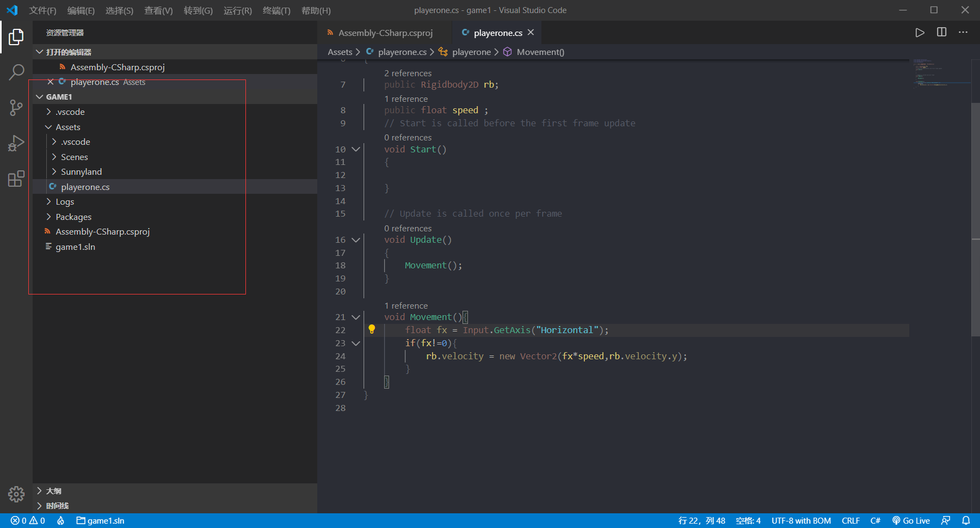Screen dimensions: 980x528
Task: Click the lightbulb quick fix icon
Action: click(x=372, y=329)
